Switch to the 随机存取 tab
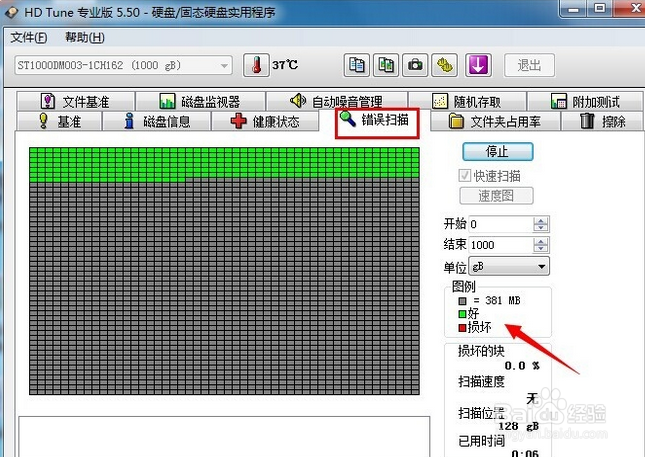 467,101
